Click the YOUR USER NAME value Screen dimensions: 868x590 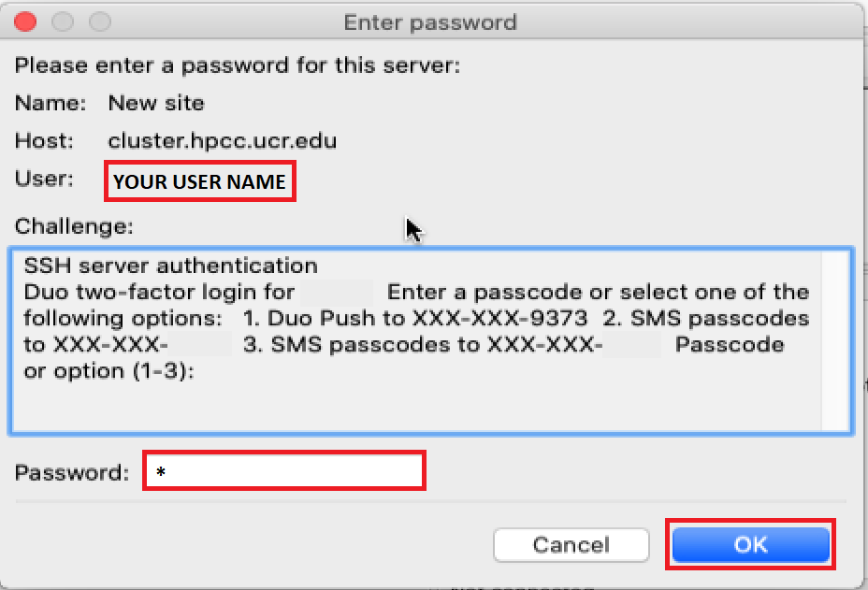coord(199,181)
